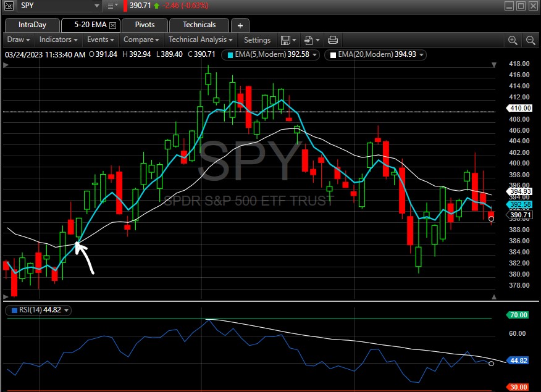541x392 pixels.
Task: Click the Settings button
Action: [257, 40]
